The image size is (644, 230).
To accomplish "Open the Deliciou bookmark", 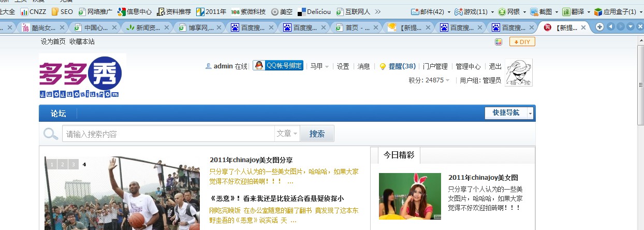I will [314, 11].
